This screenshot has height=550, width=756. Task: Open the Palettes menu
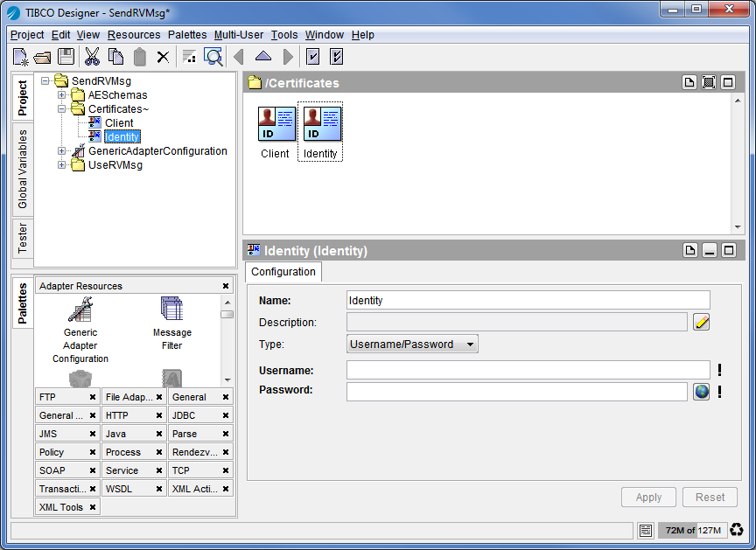(186, 35)
